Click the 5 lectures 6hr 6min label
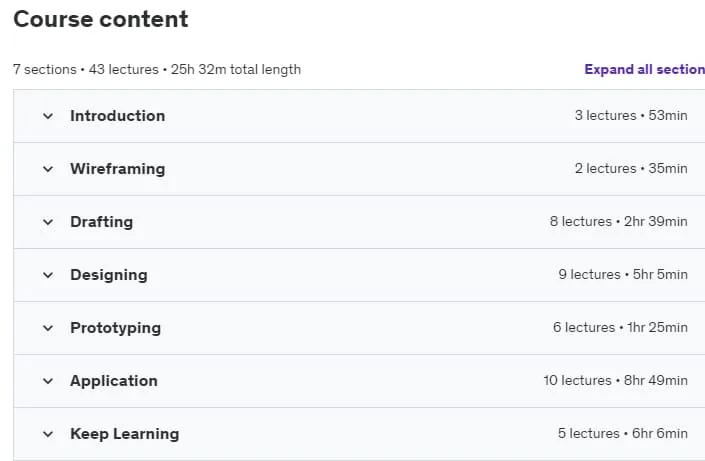 click(623, 434)
